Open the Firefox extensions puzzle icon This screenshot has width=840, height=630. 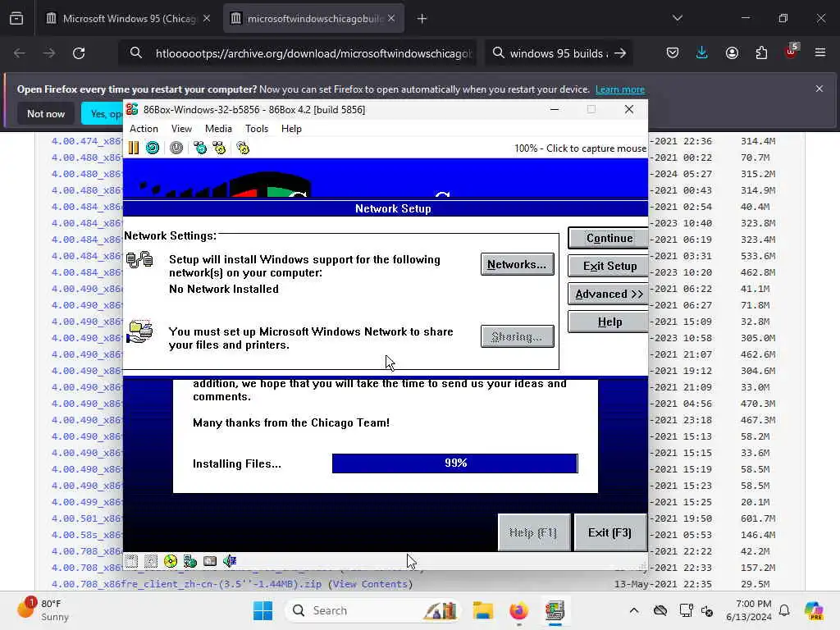[x=761, y=53]
